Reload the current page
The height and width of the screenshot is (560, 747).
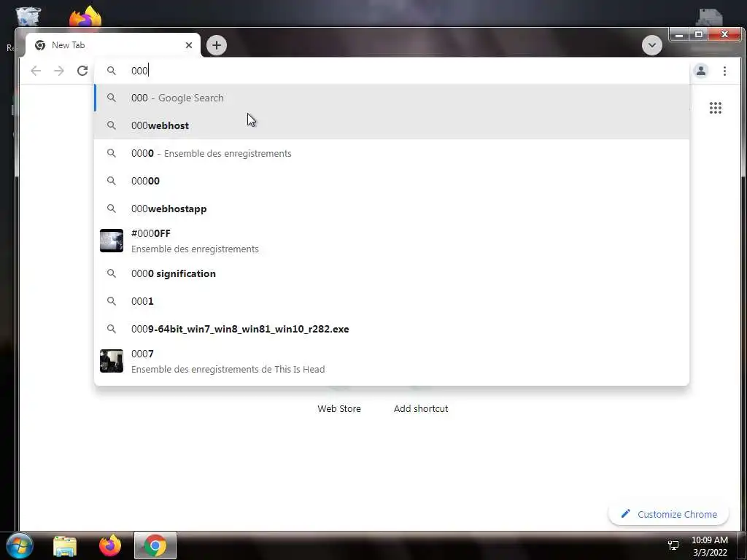pyautogui.click(x=82, y=71)
